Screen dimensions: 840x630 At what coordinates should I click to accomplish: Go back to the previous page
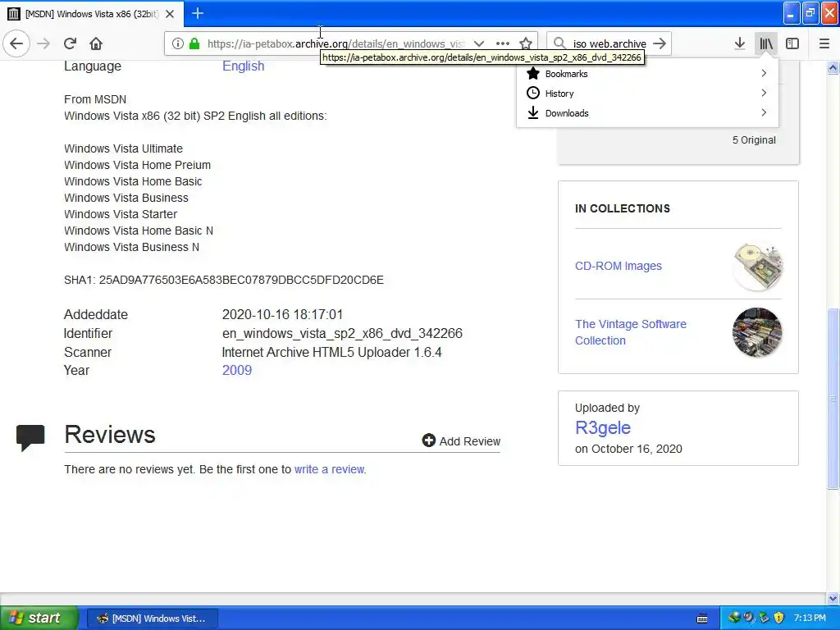(16, 43)
